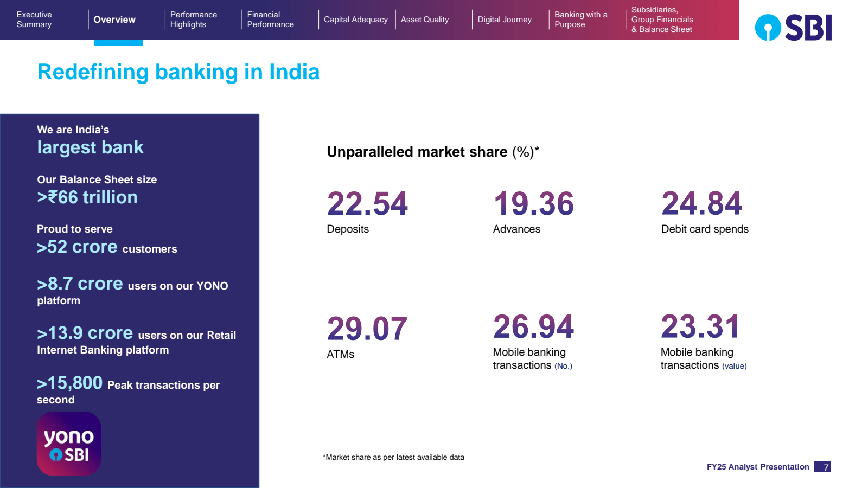The image size is (868, 488).
Task: Click '>52 crore customers' text
Action: [x=107, y=247]
